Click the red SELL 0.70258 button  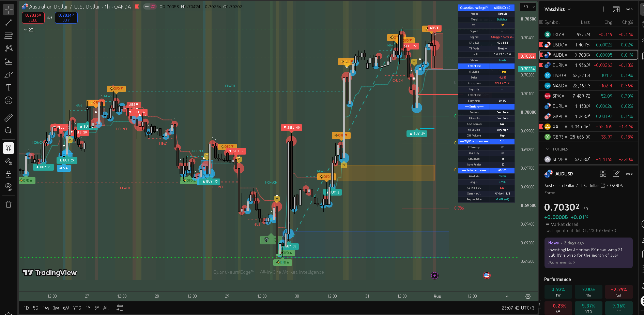coord(33,18)
